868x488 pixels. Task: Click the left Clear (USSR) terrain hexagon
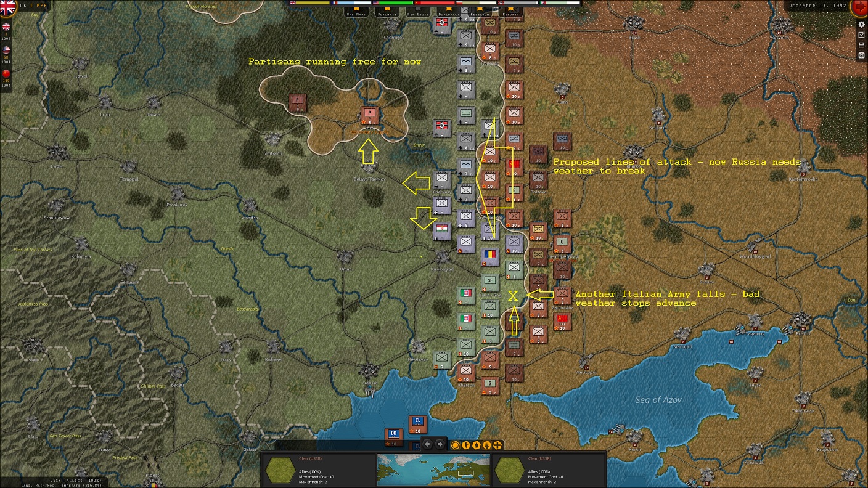pos(280,470)
